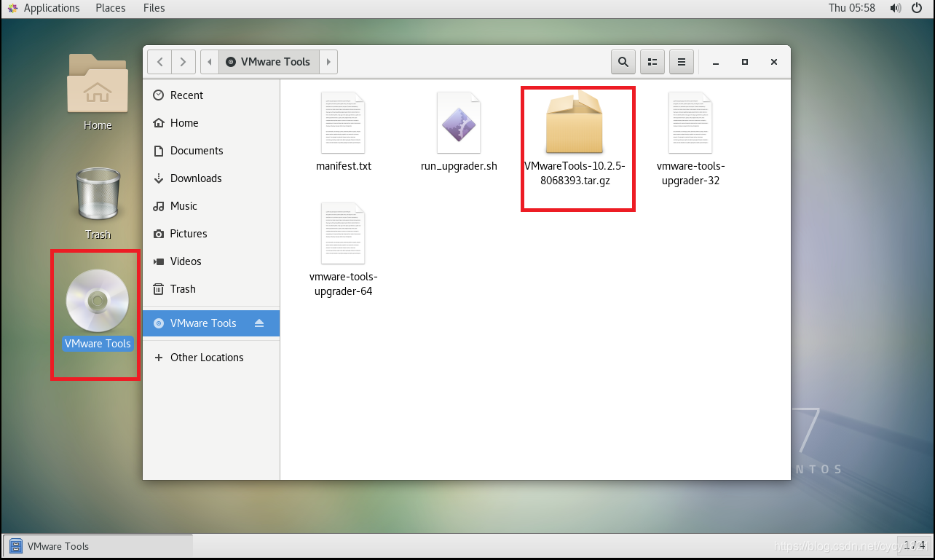Screen dimensions: 935x560
Task: Click the download arrow icon beside Downloads
Action: pyautogui.click(x=159, y=178)
